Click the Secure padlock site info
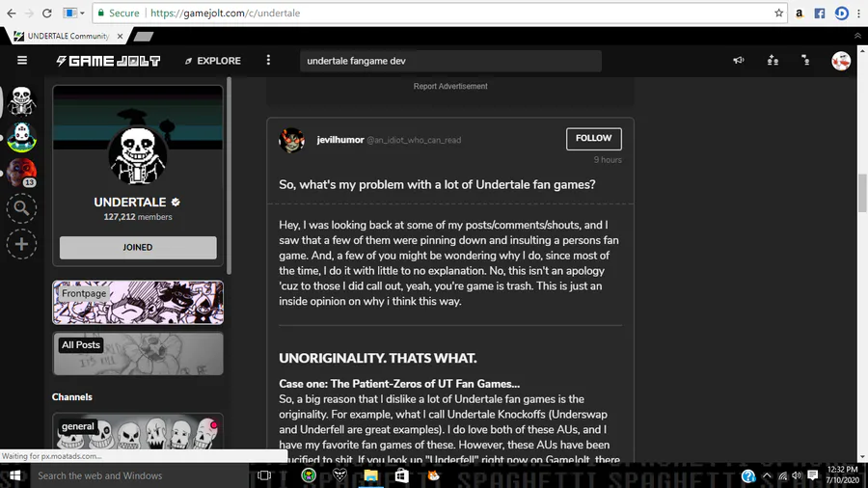868x488 pixels. 119,13
